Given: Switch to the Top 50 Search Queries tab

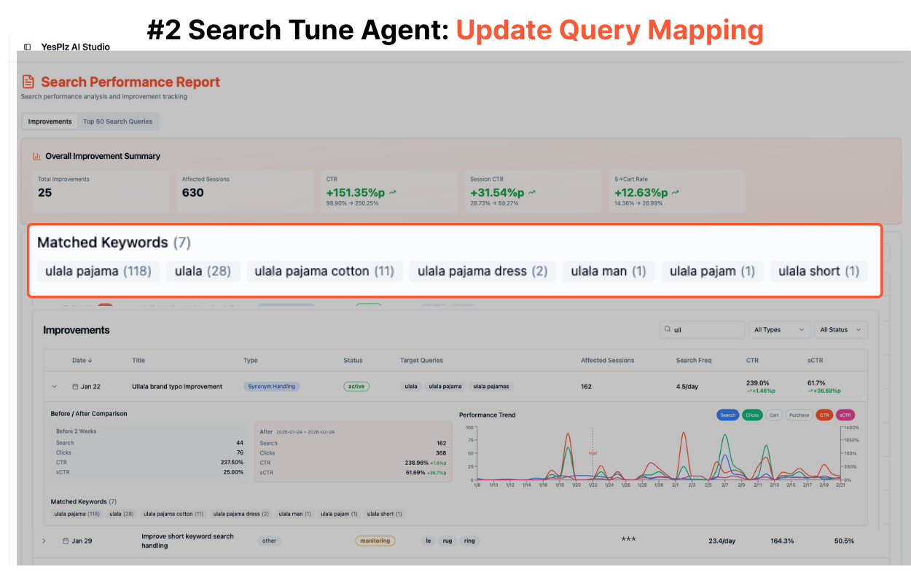Looking at the screenshot, I should [117, 122].
